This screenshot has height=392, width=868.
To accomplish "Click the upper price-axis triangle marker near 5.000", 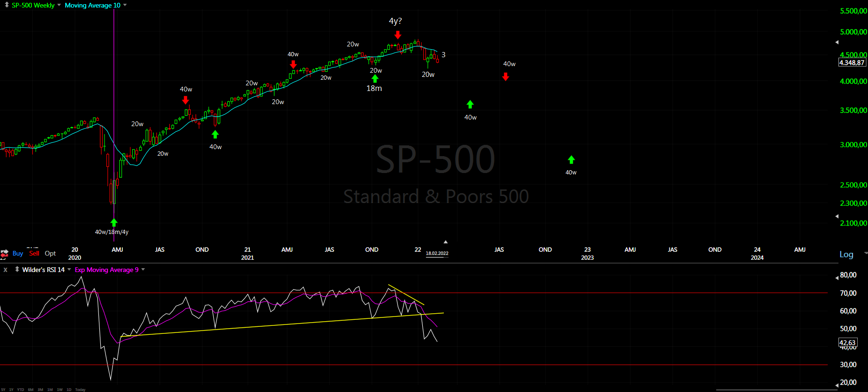I will point(837,42).
